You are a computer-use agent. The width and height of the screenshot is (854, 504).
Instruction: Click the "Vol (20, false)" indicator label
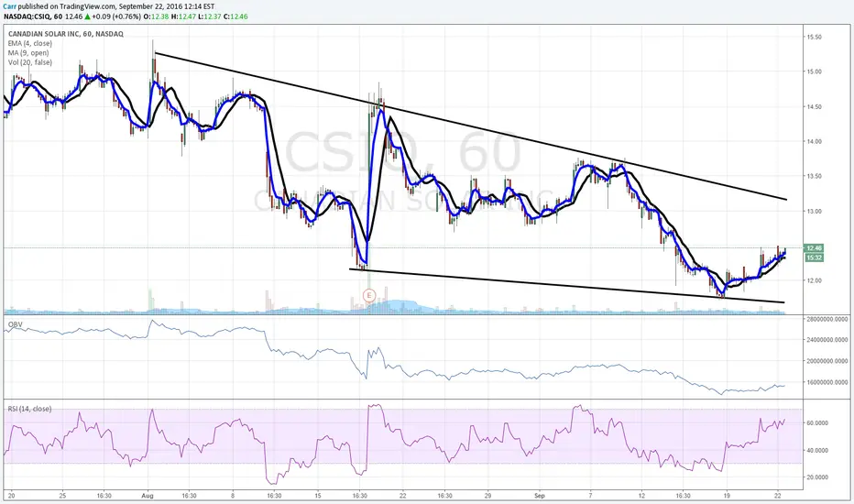pos(30,62)
